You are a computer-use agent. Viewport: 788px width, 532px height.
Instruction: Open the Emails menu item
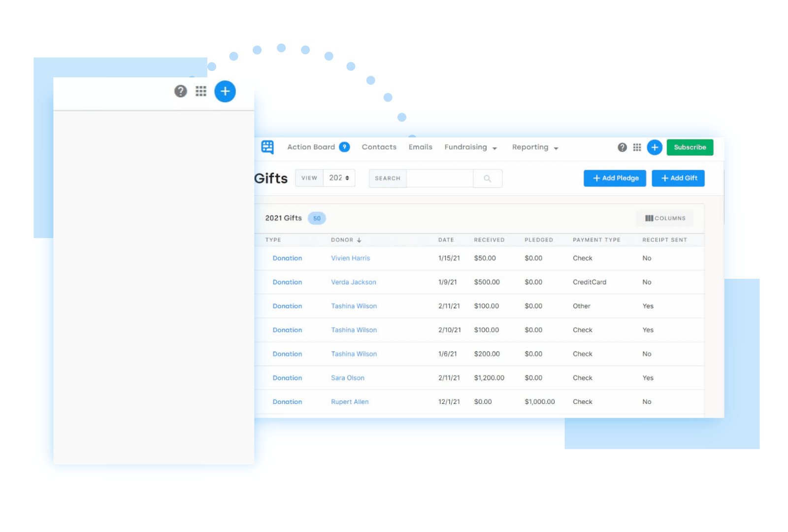(x=420, y=147)
